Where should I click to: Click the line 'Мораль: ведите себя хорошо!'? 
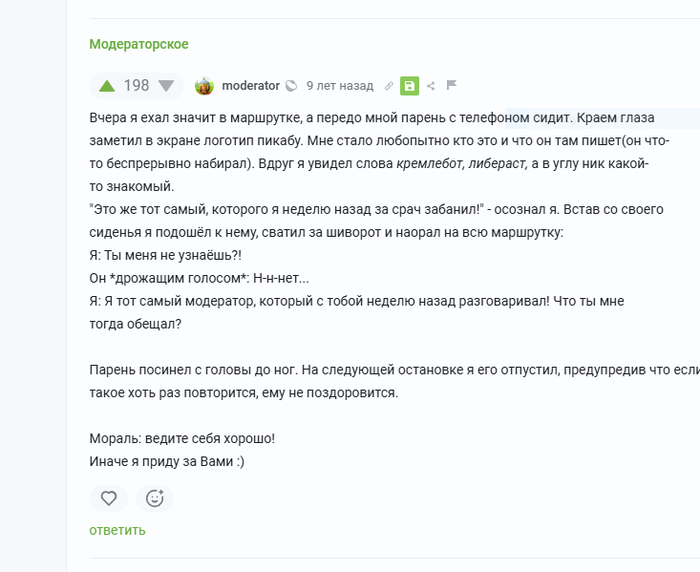(182, 438)
